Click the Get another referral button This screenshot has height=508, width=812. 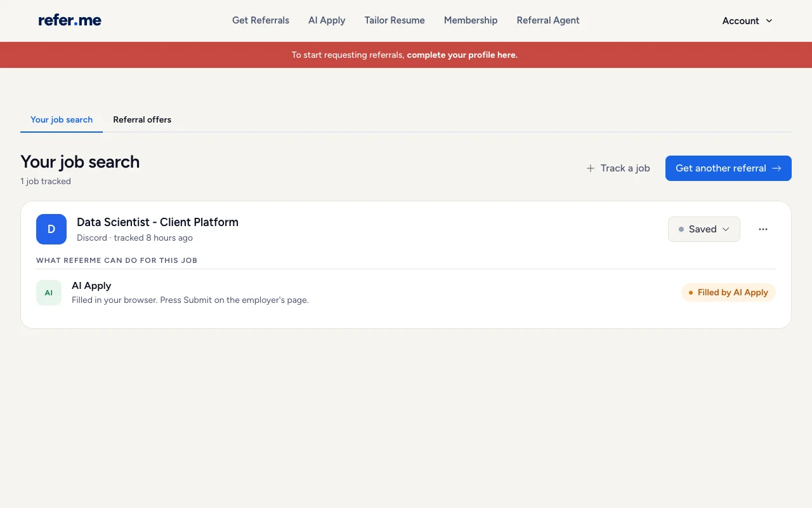pyautogui.click(x=728, y=168)
